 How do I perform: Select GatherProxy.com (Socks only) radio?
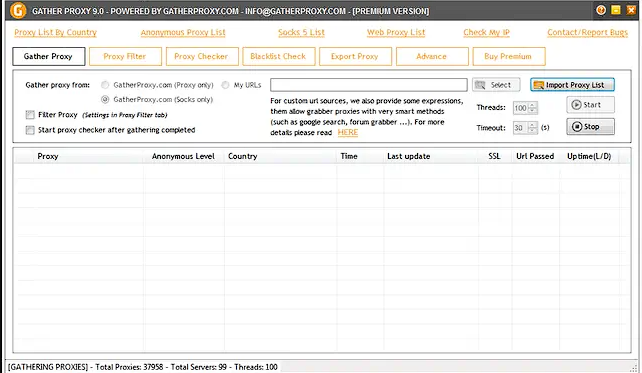[105, 99]
